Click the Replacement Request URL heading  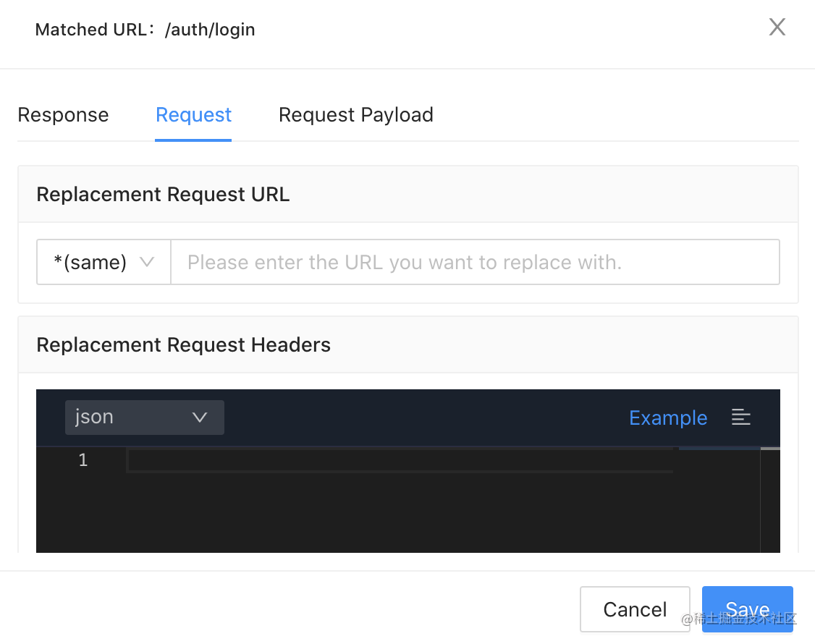[163, 195]
